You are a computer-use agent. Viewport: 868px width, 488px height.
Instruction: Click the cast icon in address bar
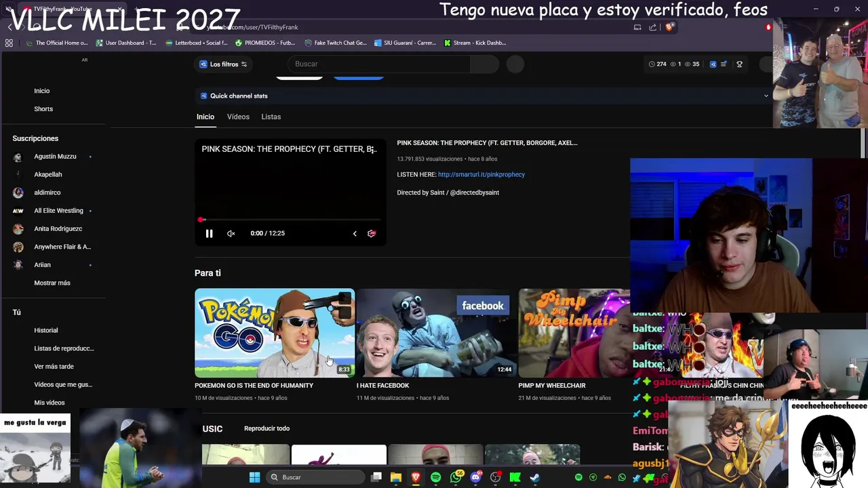point(637,27)
